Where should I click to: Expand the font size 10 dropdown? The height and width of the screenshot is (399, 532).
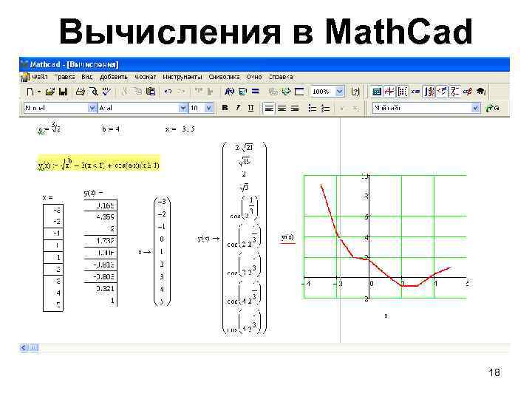point(208,108)
